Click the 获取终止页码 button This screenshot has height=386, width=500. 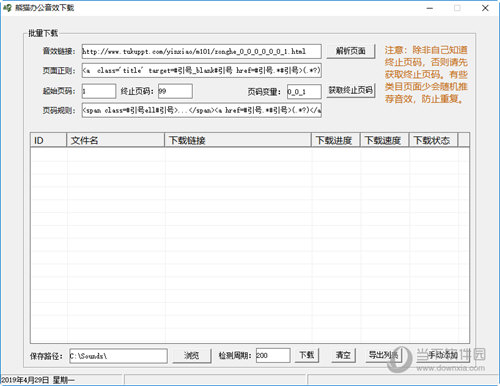pyautogui.click(x=351, y=90)
